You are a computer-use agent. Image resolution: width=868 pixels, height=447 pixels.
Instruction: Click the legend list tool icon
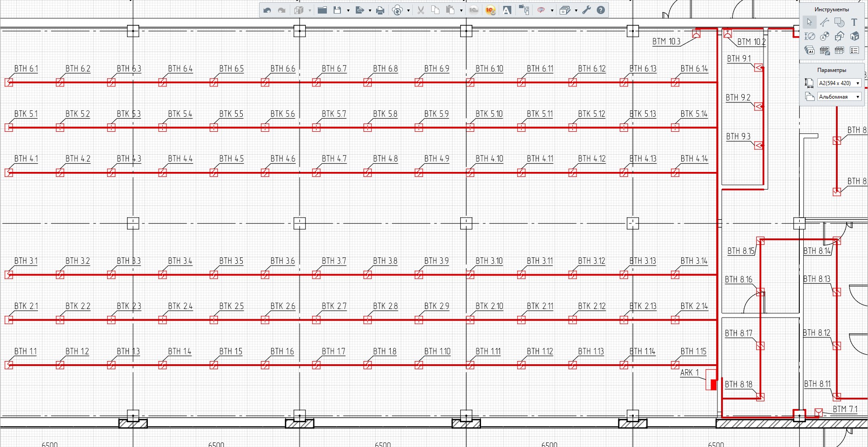click(x=854, y=50)
